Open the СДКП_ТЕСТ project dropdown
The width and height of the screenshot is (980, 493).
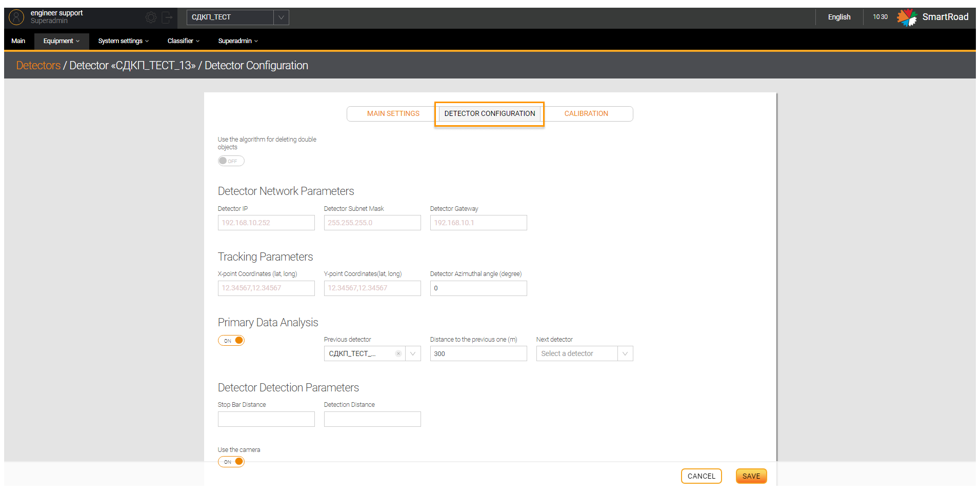pyautogui.click(x=237, y=17)
